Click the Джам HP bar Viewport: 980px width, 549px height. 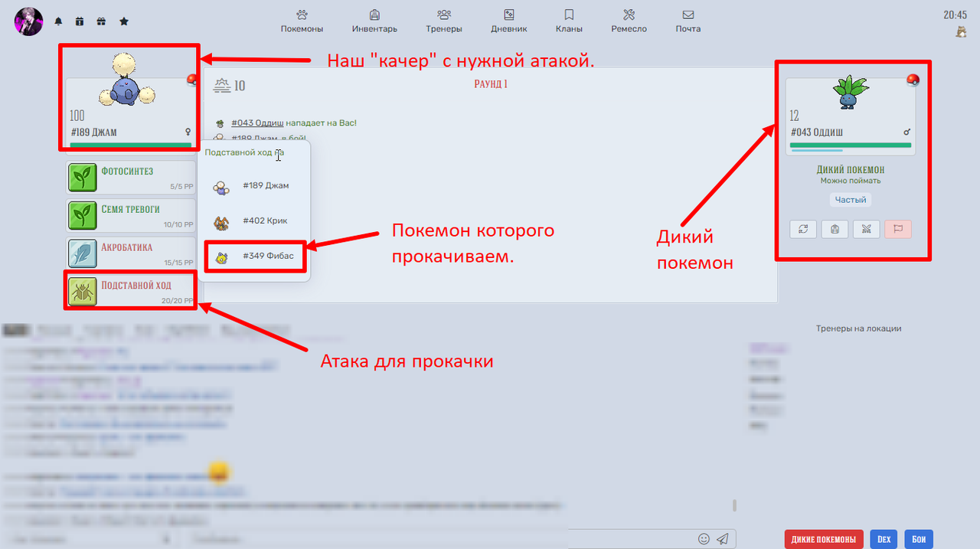[x=131, y=145]
